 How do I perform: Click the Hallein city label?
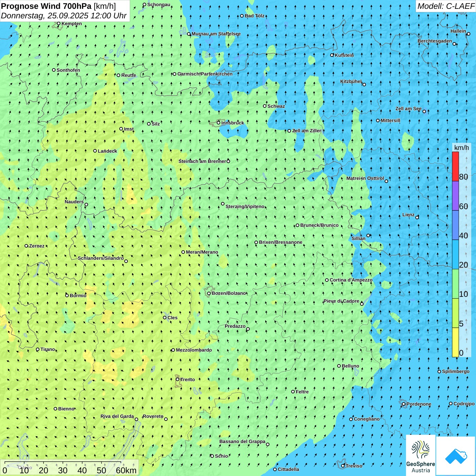(x=458, y=31)
